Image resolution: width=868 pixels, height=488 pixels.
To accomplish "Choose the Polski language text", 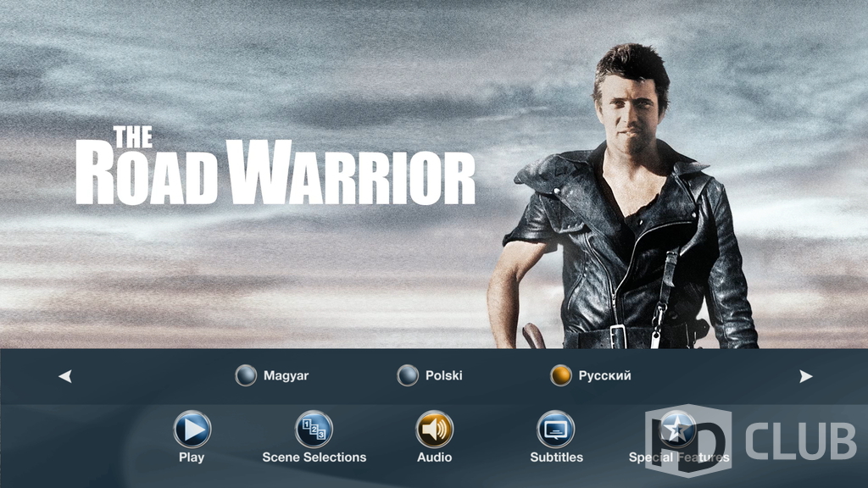I will coord(444,375).
